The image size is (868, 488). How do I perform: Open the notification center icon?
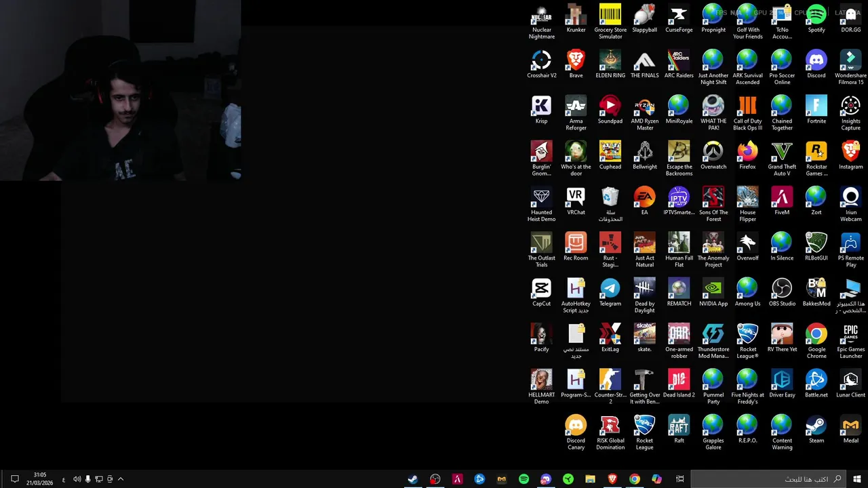coord(14,479)
